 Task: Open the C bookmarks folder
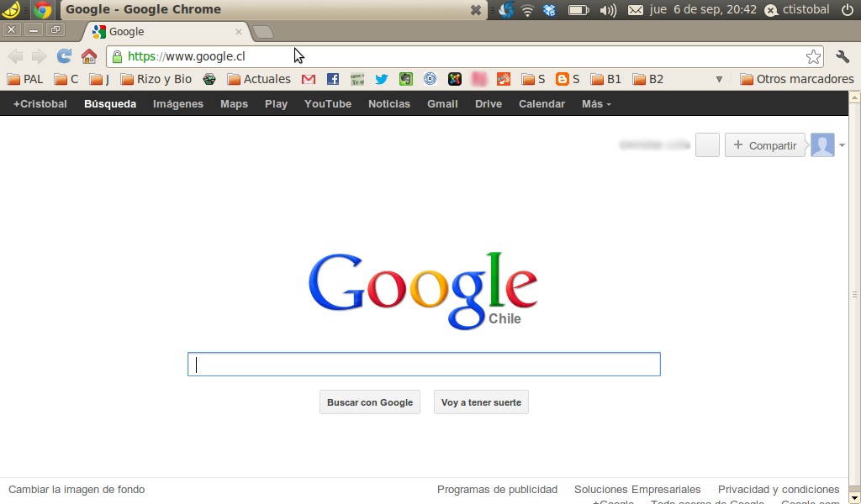(x=66, y=80)
